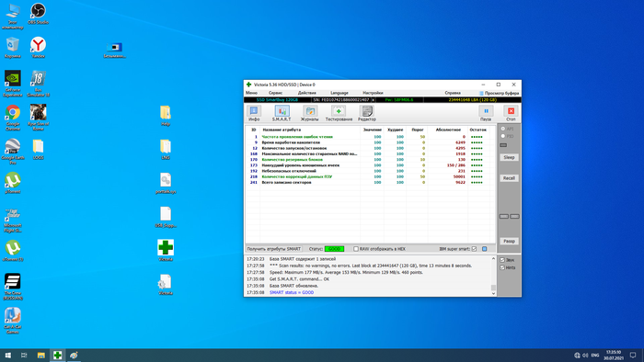Image resolution: width=644 pixels, height=362 pixels.
Task: Select attribute row 241 Всего записано секторов
Action: [370, 183]
